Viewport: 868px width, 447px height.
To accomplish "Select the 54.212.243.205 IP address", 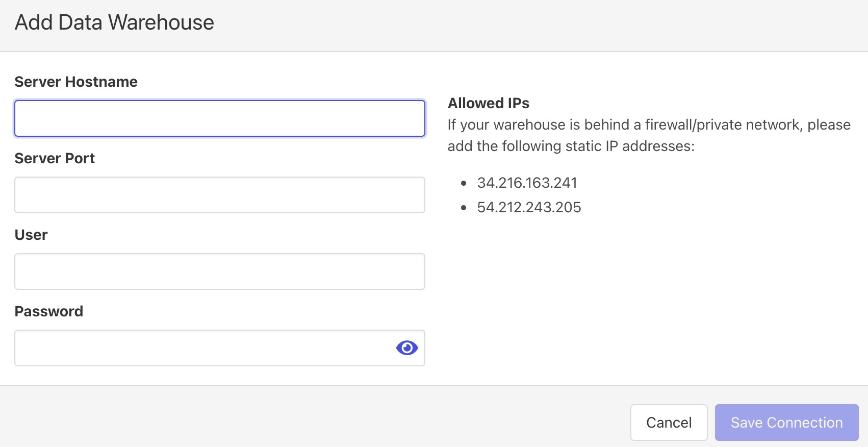I will pos(529,207).
